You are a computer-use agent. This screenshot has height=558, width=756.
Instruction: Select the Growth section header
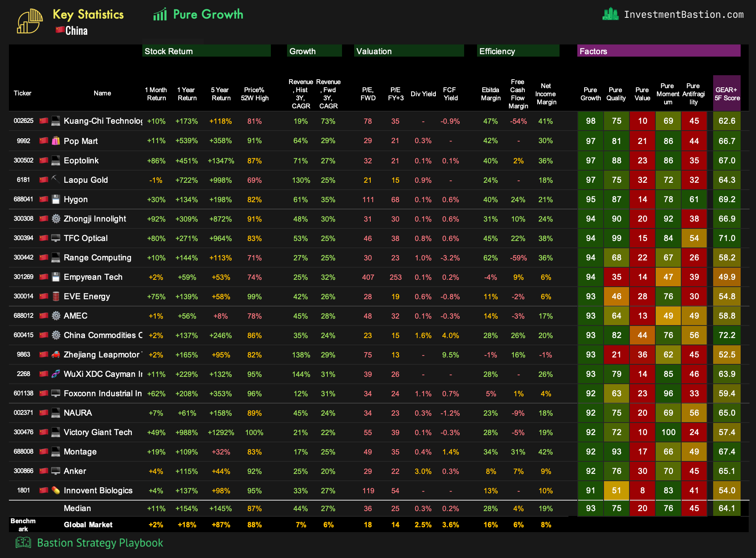(315, 51)
